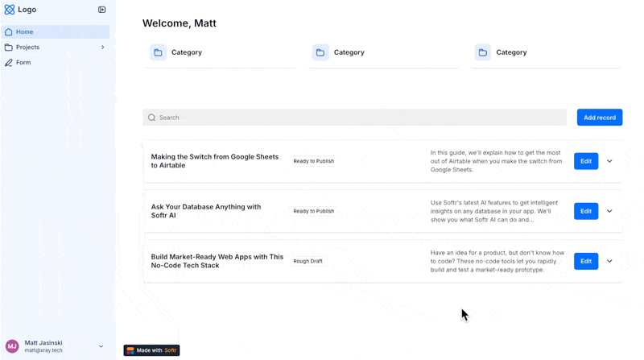The width and height of the screenshot is (644, 360).
Task: Expand the Ask Your Database record chevron
Action: click(x=609, y=211)
